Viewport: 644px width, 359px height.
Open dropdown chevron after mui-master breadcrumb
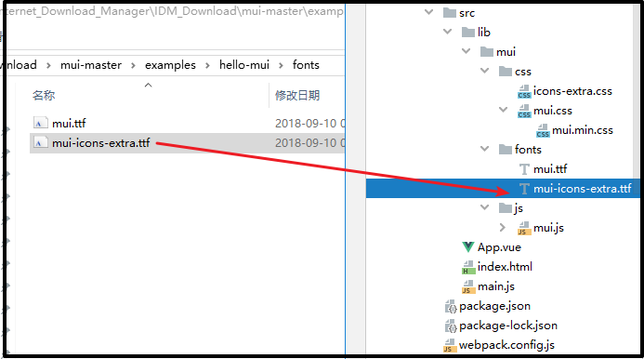coord(133,66)
